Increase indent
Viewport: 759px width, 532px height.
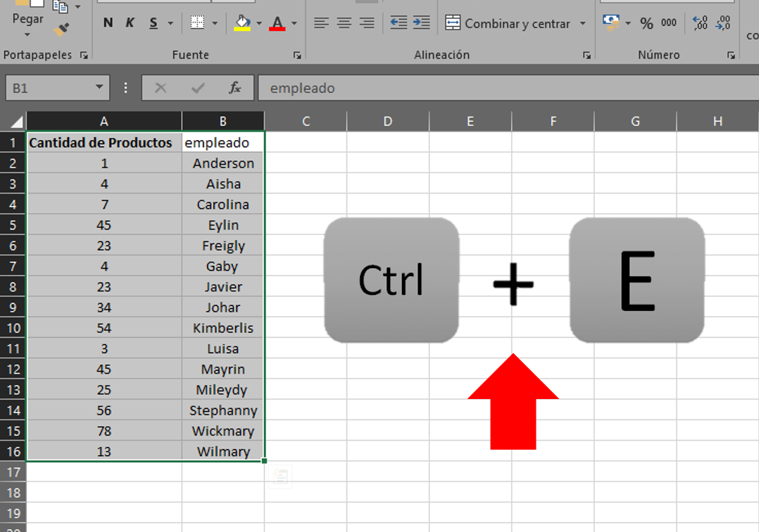[421, 23]
